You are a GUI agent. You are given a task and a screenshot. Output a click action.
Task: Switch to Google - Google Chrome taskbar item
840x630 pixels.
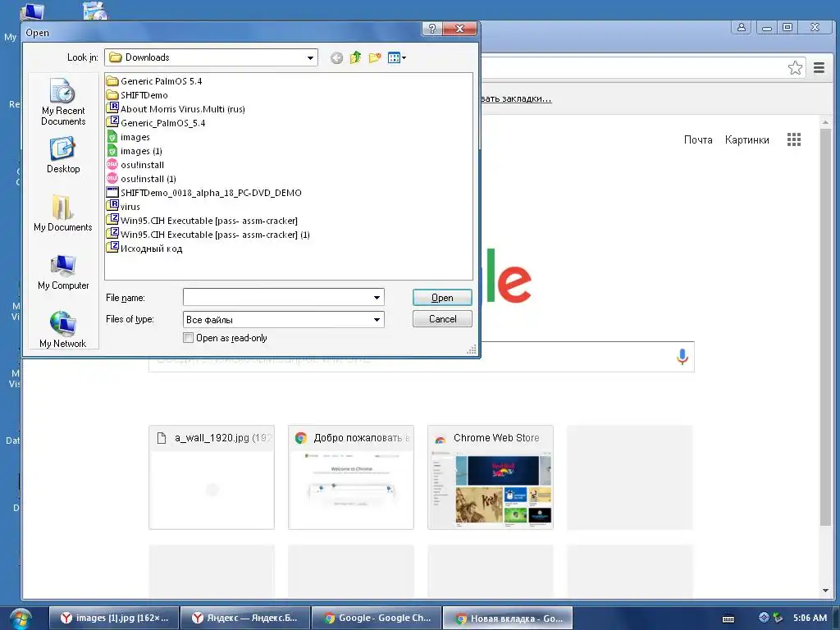pyautogui.click(x=377, y=619)
